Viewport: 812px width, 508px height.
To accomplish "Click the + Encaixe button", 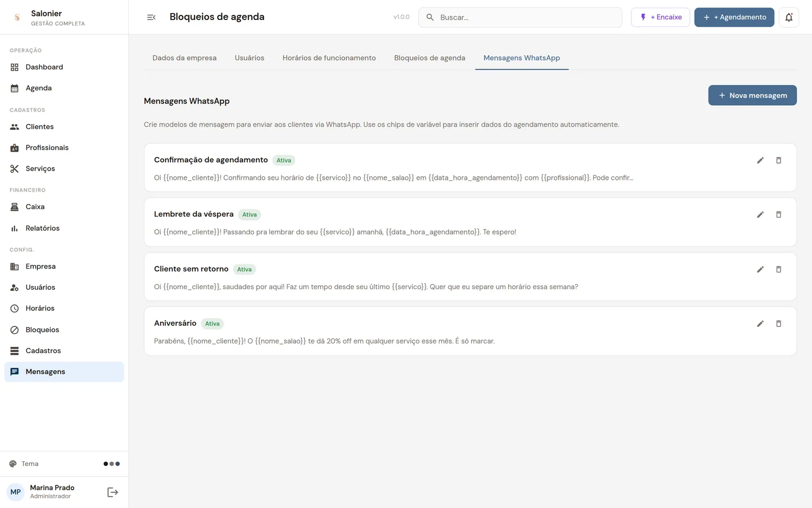I will coord(660,17).
